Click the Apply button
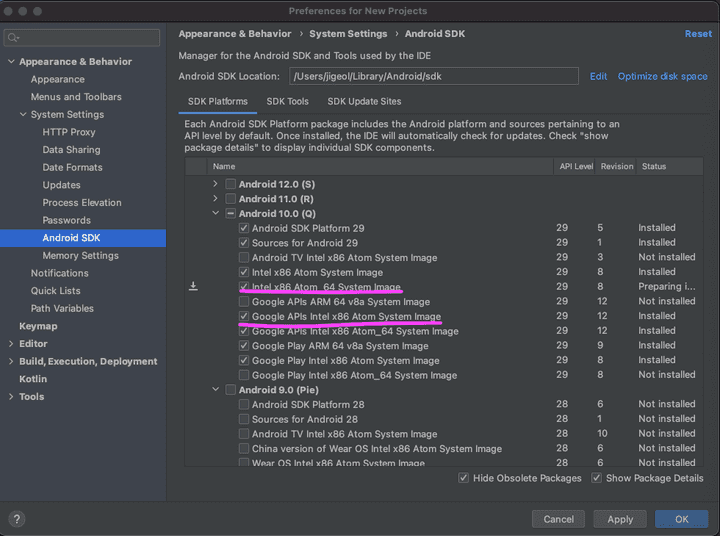Screen dimensions: 720x536 [x=620, y=519]
